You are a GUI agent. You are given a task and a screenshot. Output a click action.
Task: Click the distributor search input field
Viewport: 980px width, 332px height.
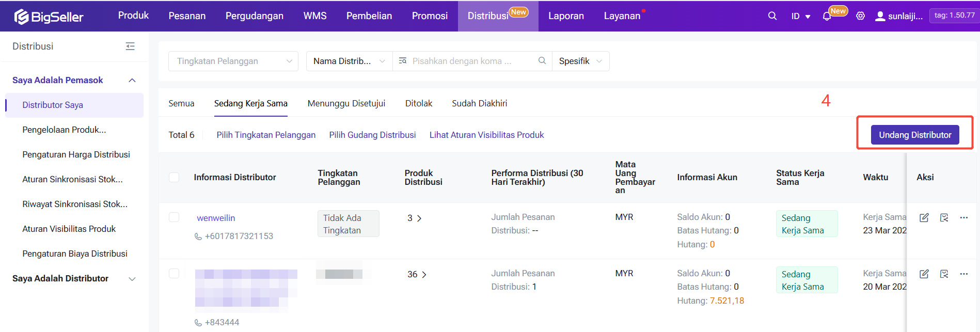click(470, 61)
